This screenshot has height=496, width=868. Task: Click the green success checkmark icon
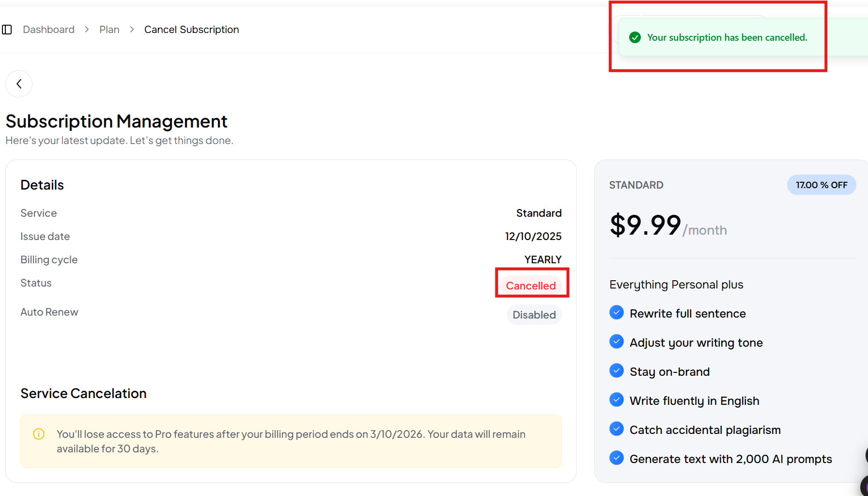coord(635,38)
